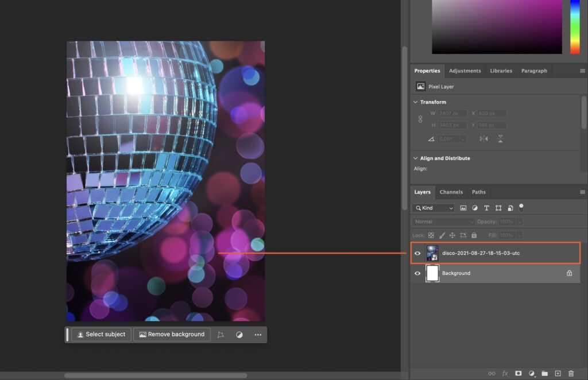Viewport: 588px width, 380px height.
Task: Lock all on the selected layer with padlock icon
Action: (x=474, y=235)
